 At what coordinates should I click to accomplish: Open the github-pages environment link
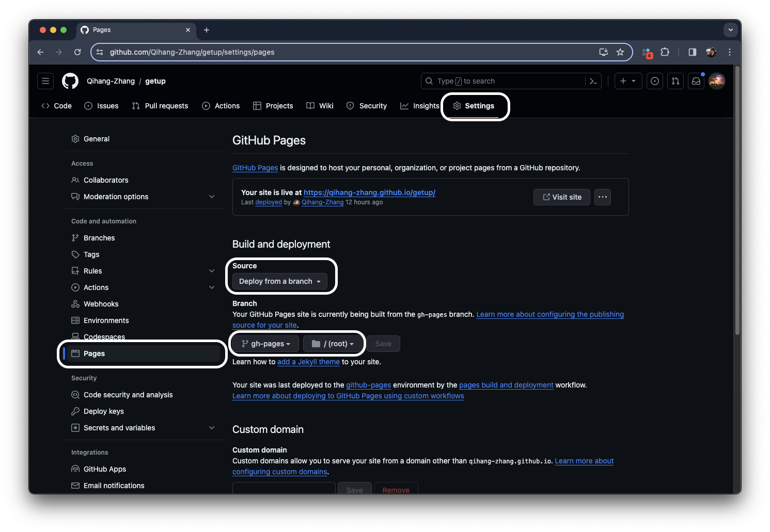368,385
